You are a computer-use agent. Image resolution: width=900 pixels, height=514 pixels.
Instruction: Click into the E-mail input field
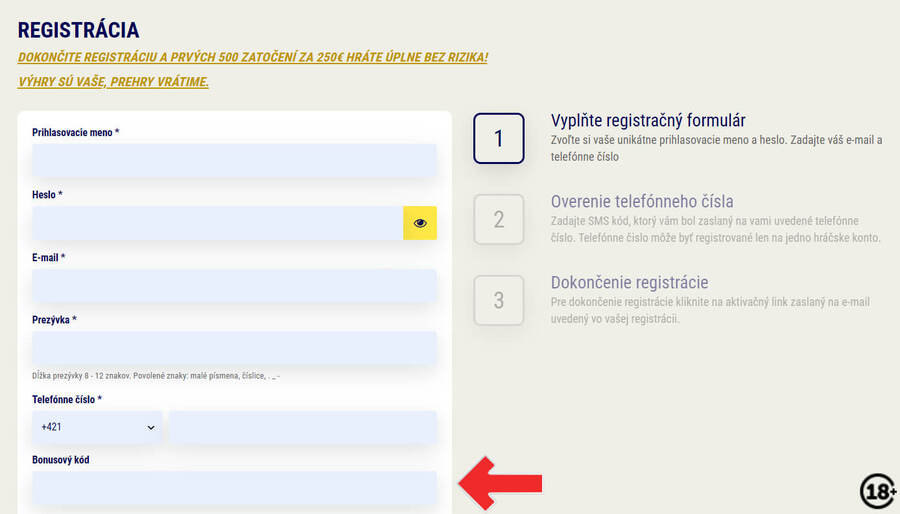pos(234,286)
